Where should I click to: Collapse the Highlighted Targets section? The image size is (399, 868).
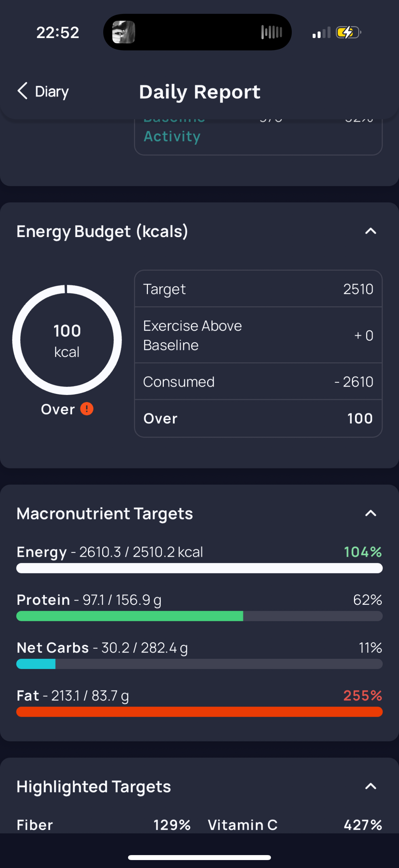click(370, 787)
